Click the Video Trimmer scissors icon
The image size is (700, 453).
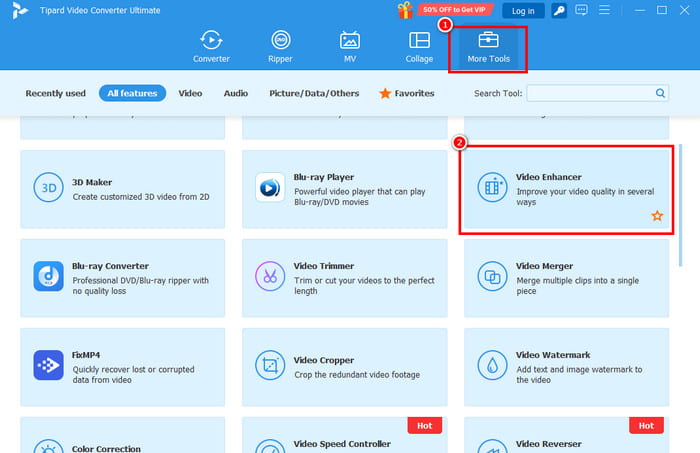(270, 276)
